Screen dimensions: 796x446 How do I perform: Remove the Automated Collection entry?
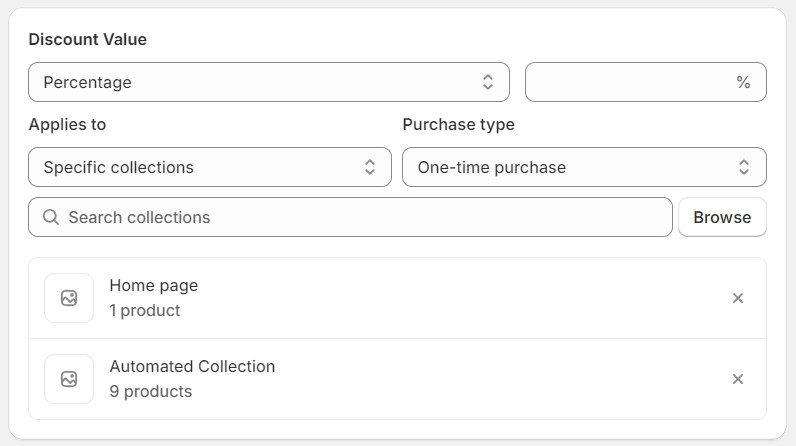pyautogui.click(x=738, y=379)
